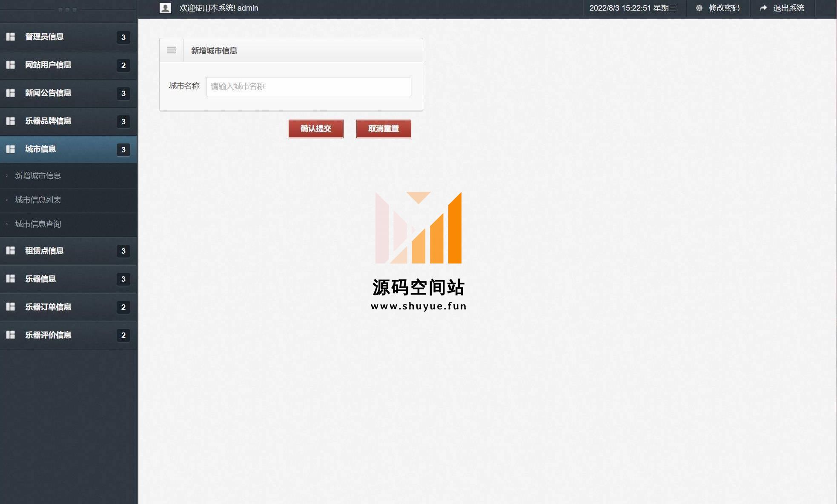The image size is (837, 504).
Task: Click the count badge 3 on 乐器信息
Action: pyautogui.click(x=123, y=279)
